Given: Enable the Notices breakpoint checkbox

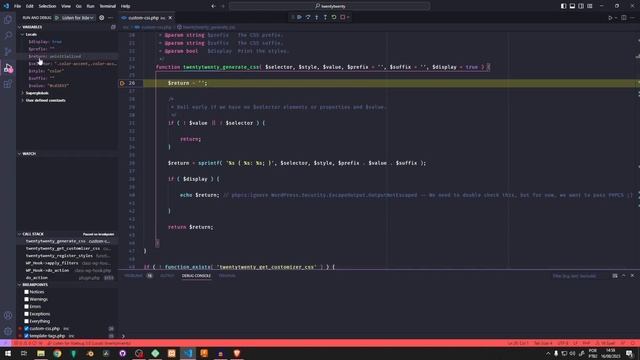Looking at the screenshot, I should (27, 292).
